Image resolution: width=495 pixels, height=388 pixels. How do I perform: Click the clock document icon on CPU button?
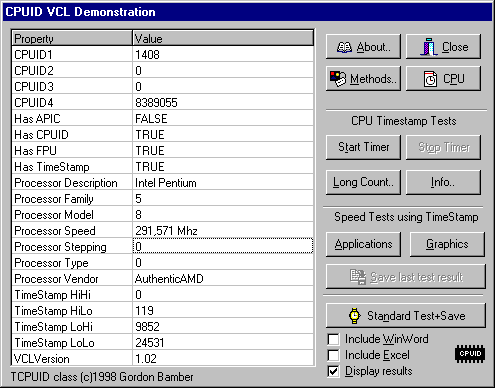pyautogui.click(x=430, y=79)
